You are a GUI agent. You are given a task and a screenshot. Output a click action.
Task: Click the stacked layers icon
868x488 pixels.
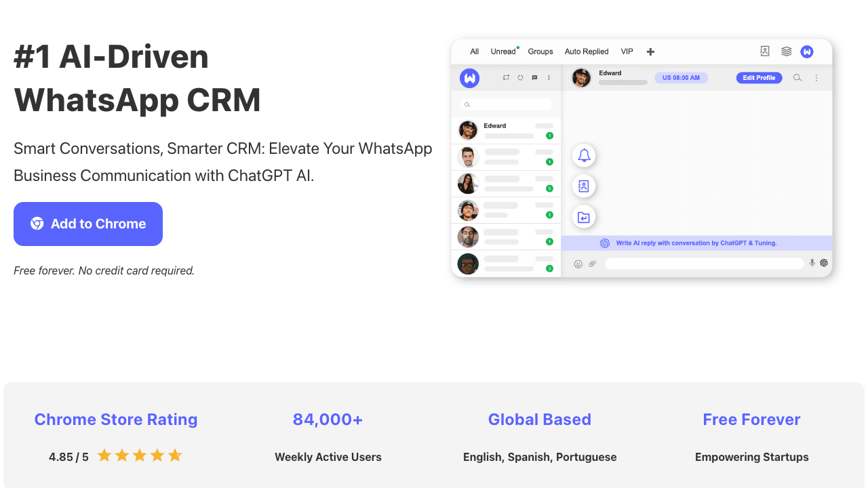[787, 51]
